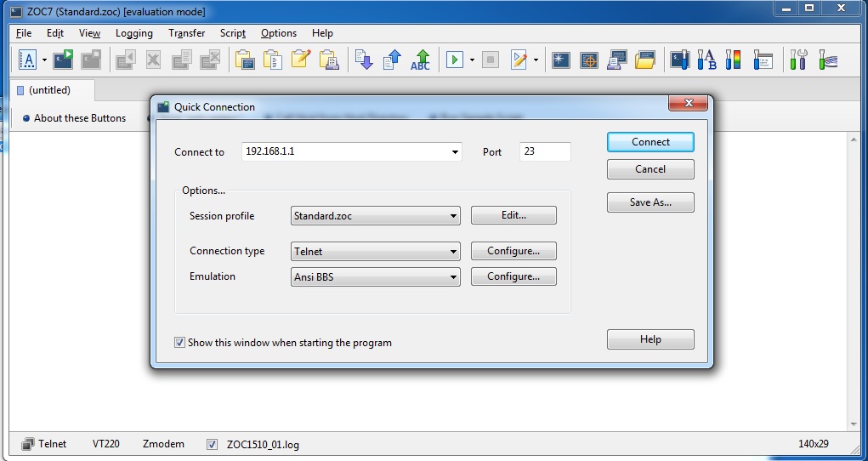Open the Options menu
The image size is (868, 461).
(x=279, y=33)
